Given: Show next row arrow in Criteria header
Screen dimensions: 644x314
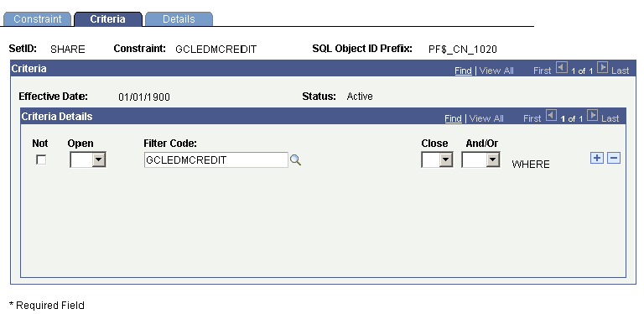Looking at the screenshot, I should [x=602, y=67].
